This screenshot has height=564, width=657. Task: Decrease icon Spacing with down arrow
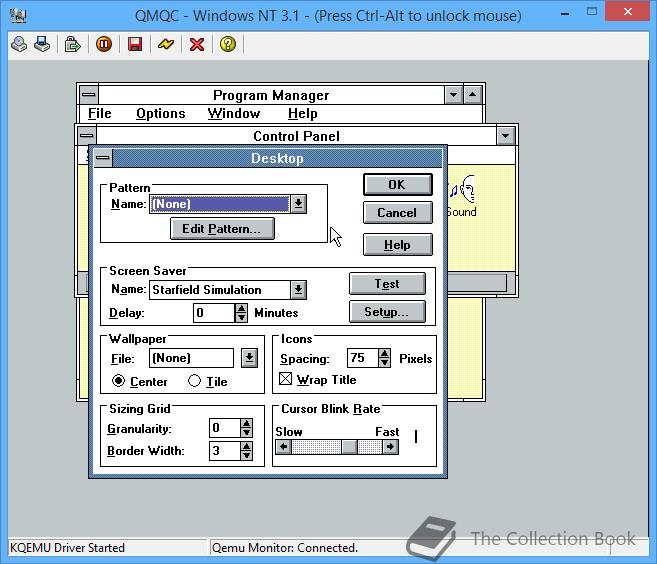[x=384, y=363]
